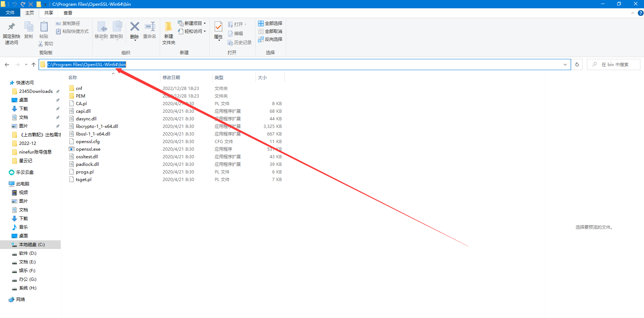Image resolution: width=644 pixels, height=318 pixels.
Task: Click Invert selection in ribbon
Action: point(270,39)
